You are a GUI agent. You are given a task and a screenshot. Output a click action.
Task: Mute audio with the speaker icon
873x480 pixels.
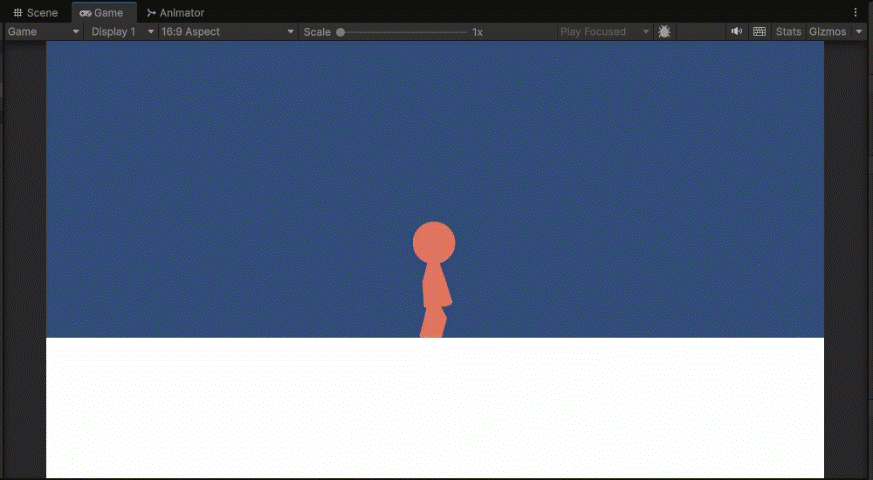(x=737, y=32)
